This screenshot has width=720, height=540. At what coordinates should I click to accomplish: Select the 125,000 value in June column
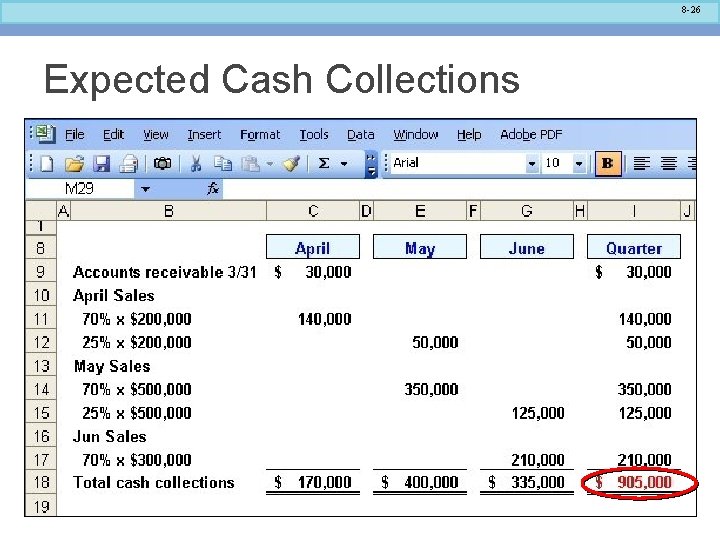(x=538, y=413)
